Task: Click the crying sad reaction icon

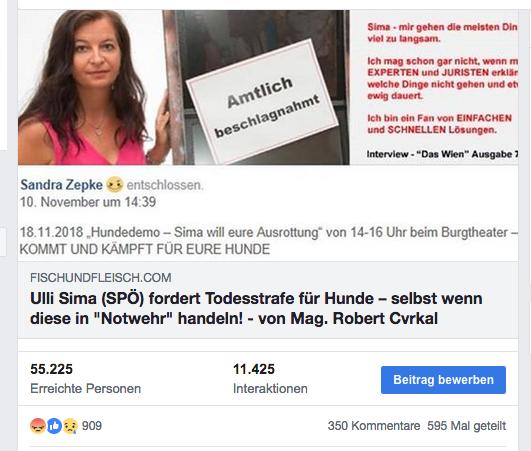Action: click(x=70, y=426)
